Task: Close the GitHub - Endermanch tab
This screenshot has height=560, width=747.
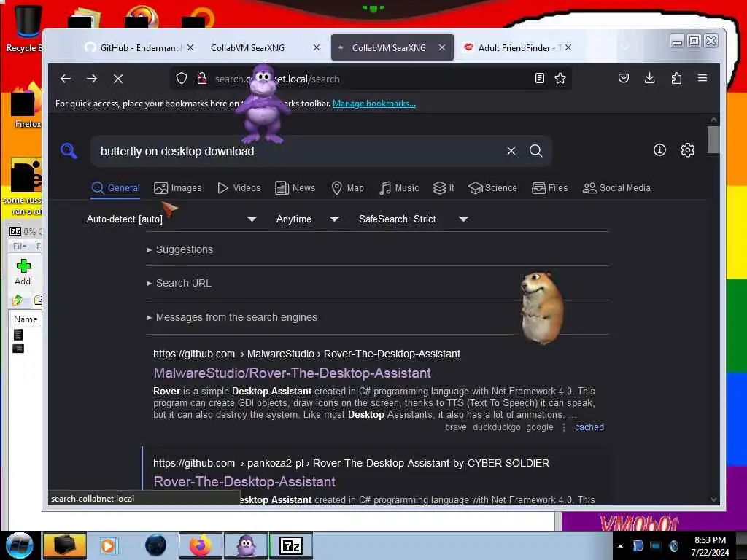Action: pyautogui.click(x=190, y=47)
